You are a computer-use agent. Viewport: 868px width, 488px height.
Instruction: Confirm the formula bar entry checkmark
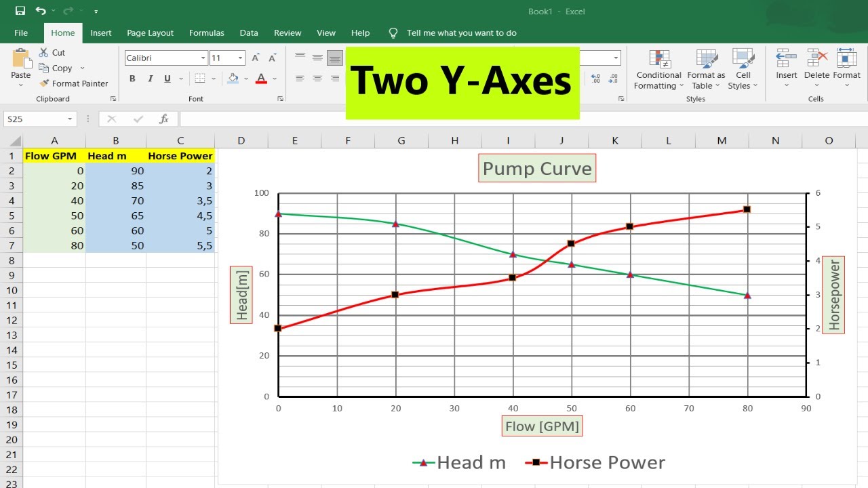coord(138,119)
